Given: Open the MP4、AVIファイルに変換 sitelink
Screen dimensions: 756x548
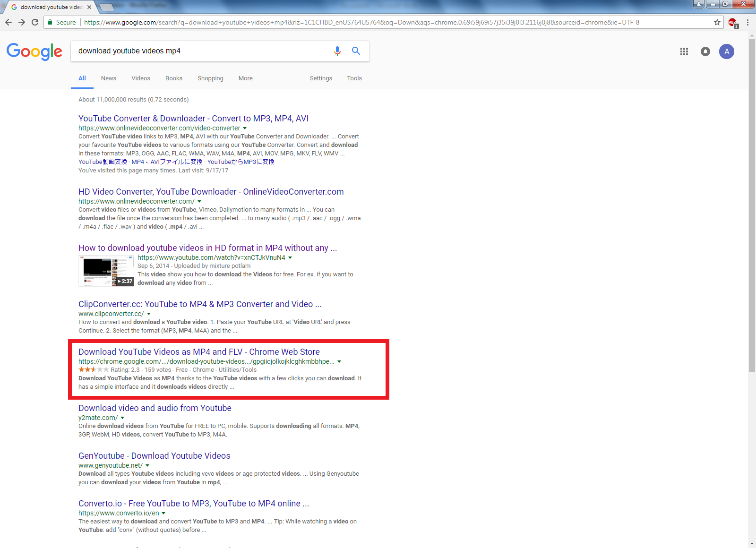Looking at the screenshot, I should click(167, 162).
